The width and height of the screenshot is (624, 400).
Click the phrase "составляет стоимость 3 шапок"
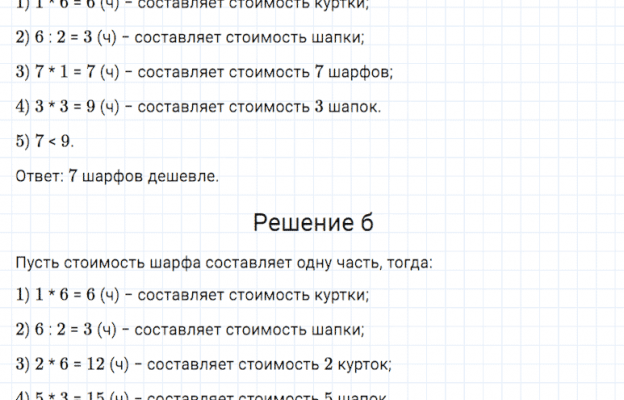point(267,107)
